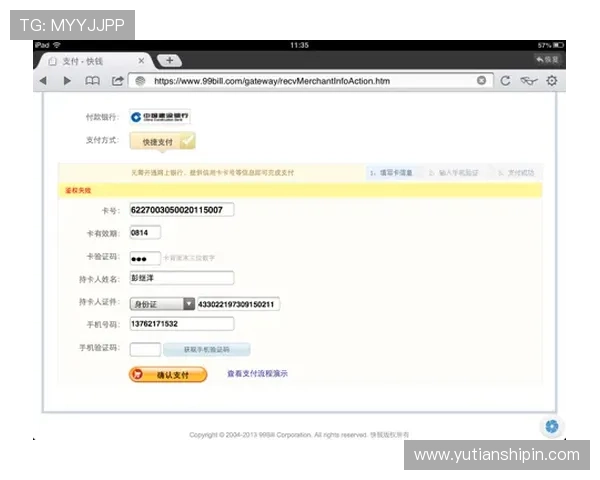Go back with the browser back arrow
The image size is (600, 480).
pyautogui.click(x=43, y=81)
